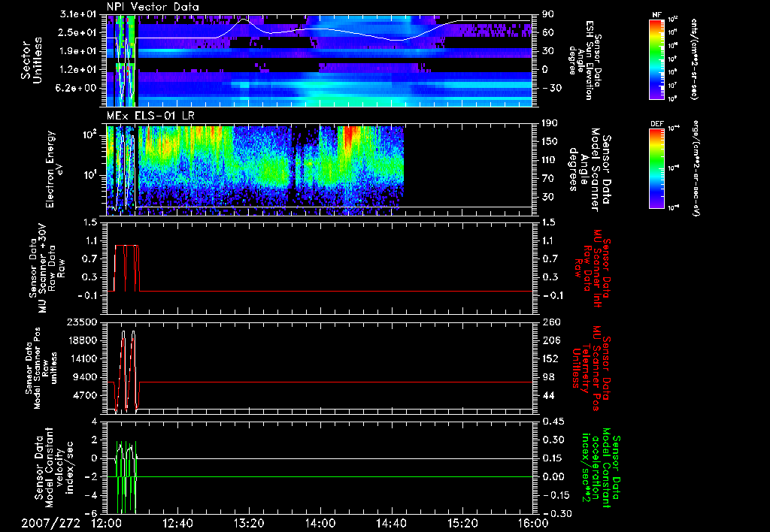Screen dimensions: 770x532
Task: Click the MEx ELS-01 LR panel title
Action: tap(152, 116)
